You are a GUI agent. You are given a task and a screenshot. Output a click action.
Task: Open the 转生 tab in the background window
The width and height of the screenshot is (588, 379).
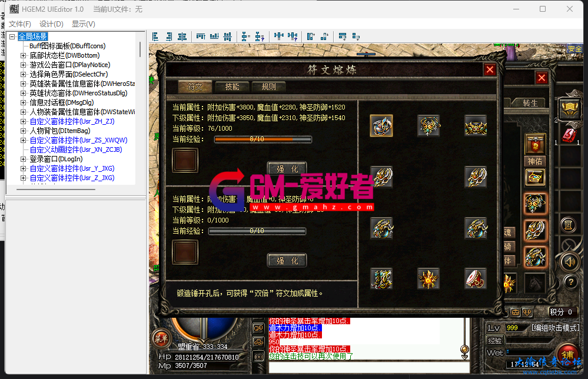(x=530, y=103)
